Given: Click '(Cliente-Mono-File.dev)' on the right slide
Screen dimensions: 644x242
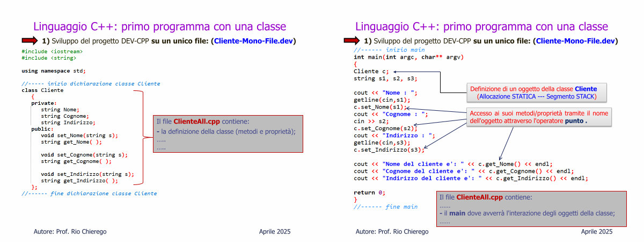Looking at the screenshot, I should click(575, 41).
